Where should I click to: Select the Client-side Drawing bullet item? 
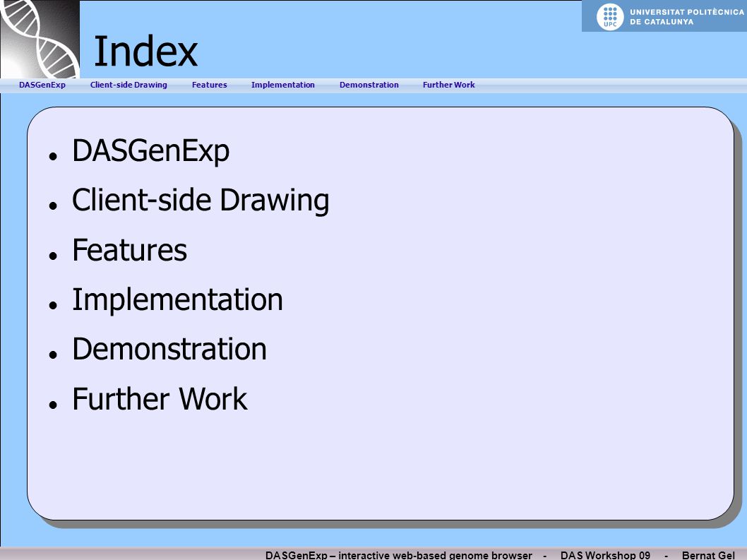(x=201, y=201)
